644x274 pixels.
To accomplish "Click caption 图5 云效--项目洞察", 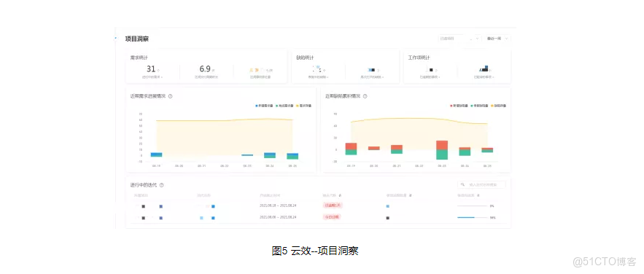I will click(x=315, y=251).
